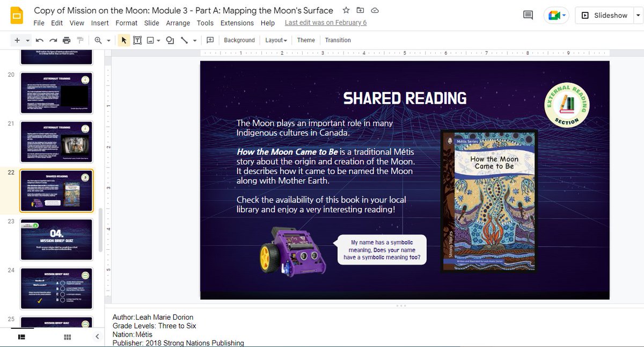The height and width of the screenshot is (347, 644).
Task: Select the text box tool
Action: [x=137, y=40]
